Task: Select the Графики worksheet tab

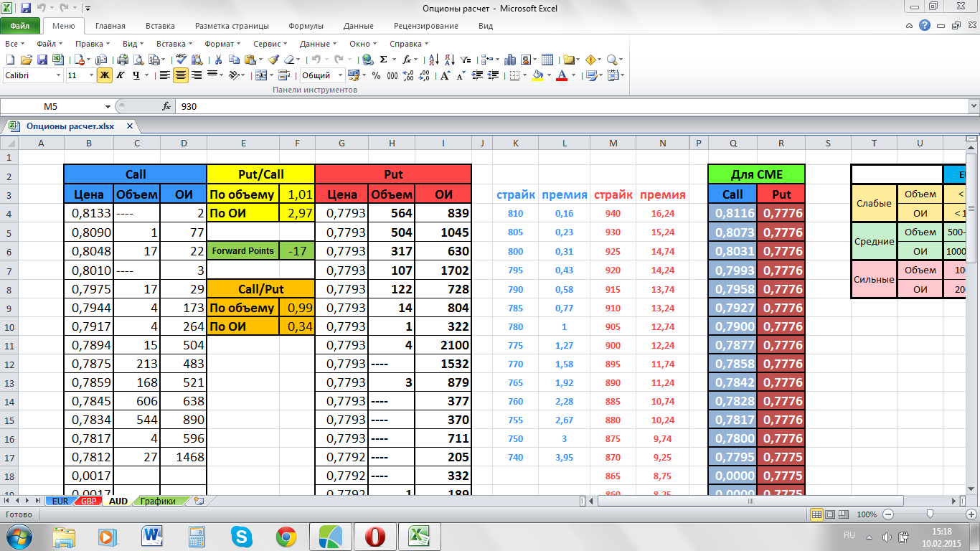Action: [158, 501]
